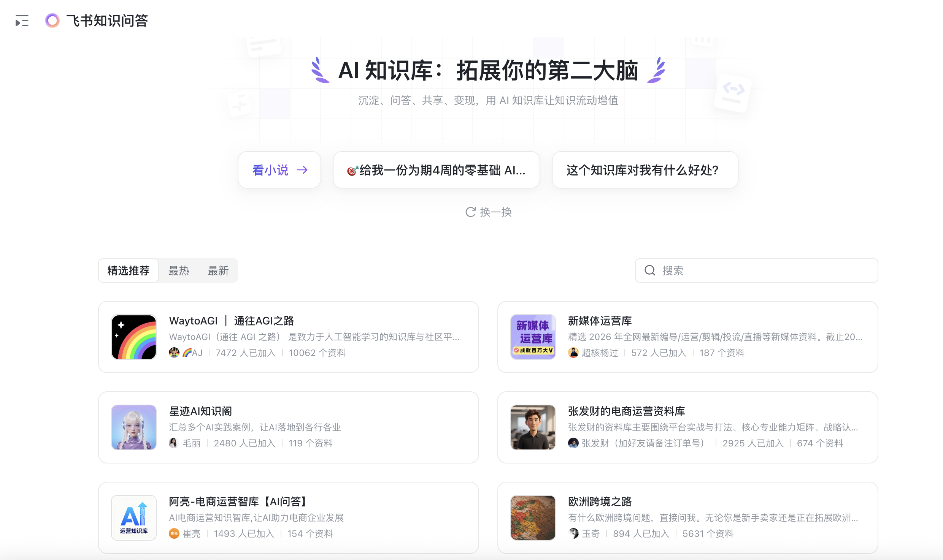Click 张发财 cartoon man cover image
Screen dimensions: 943x560
(x=533, y=427)
